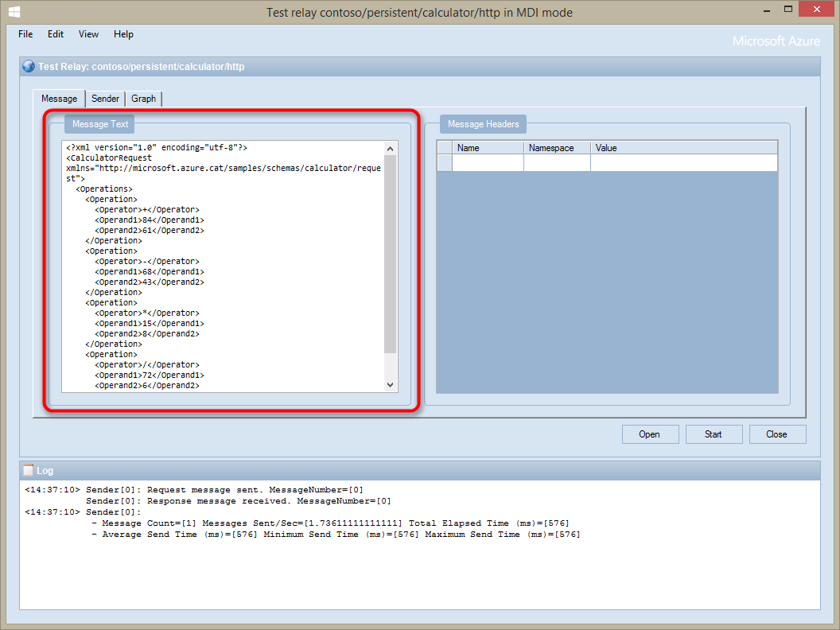Click the Windows logo icon in title bar

[x=14, y=12]
